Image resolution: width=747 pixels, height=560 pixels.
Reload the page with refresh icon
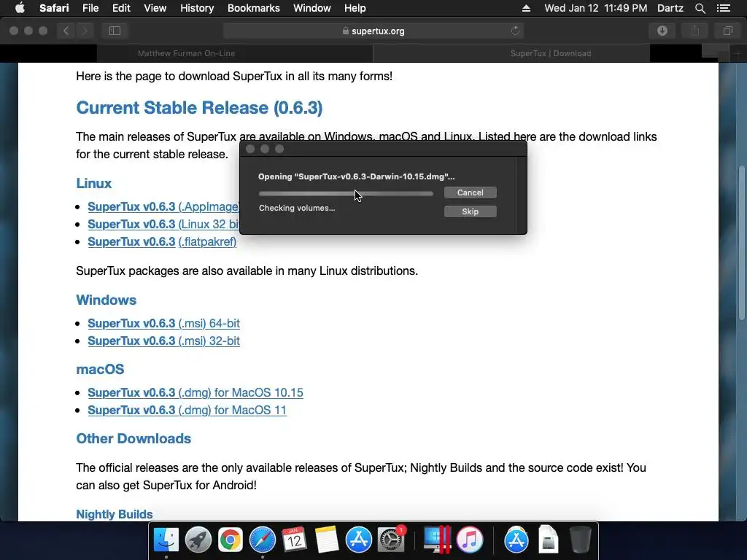[x=515, y=31]
